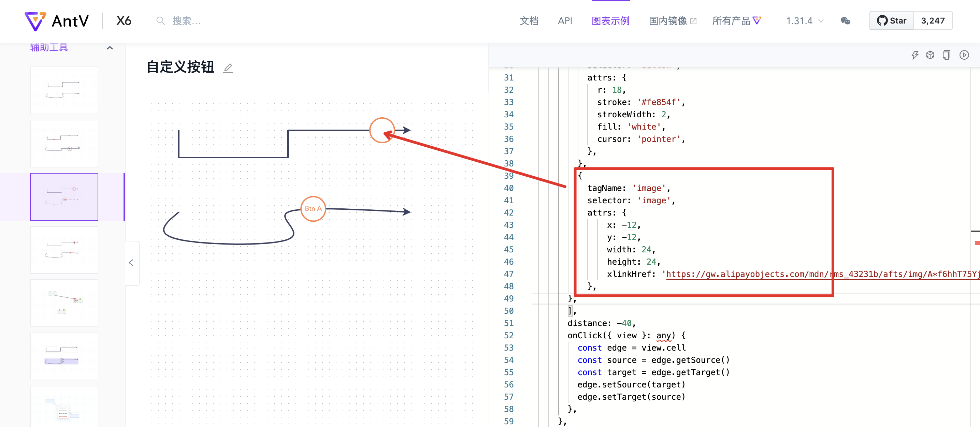Open the first edge-tool example thumbnail
Screen dimensions: 980x427
tap(64, 90)
